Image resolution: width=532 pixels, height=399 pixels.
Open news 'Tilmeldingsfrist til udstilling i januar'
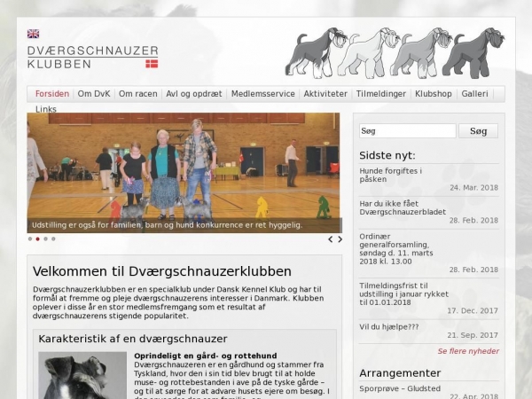pyautogui.click(x=403, y=293)
